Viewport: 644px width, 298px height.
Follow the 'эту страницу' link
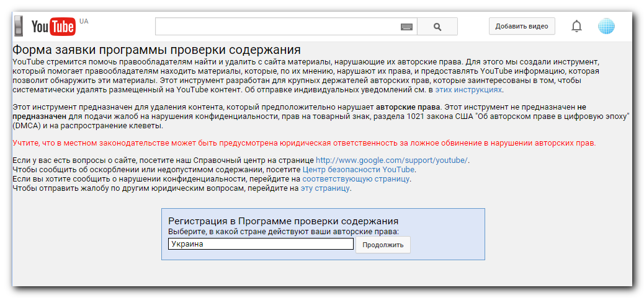pyautogui.click(x=325, y=188)
